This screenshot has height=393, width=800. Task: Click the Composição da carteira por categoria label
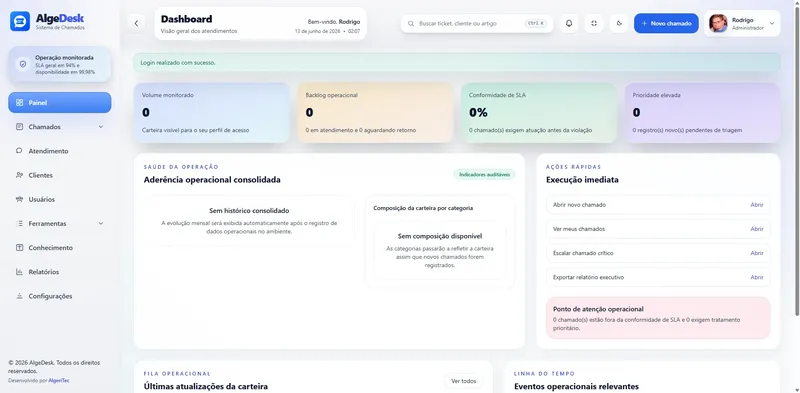click(x=423, y=208)
